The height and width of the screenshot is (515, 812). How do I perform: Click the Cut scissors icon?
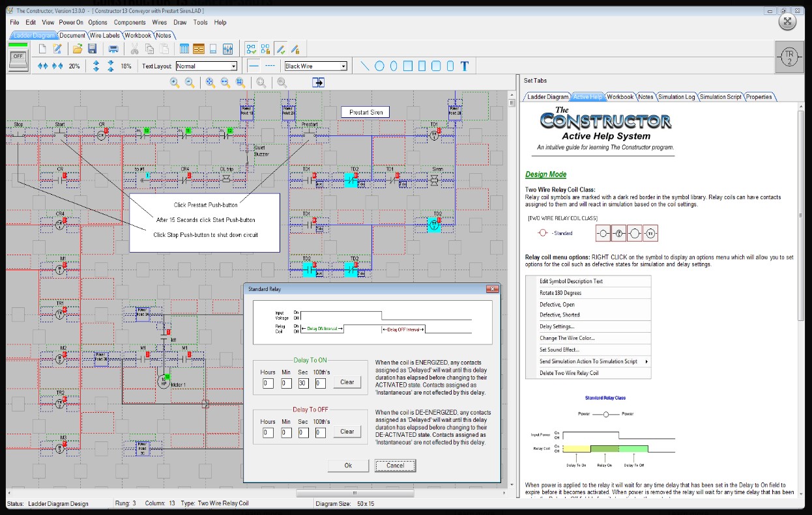(134, 49)
